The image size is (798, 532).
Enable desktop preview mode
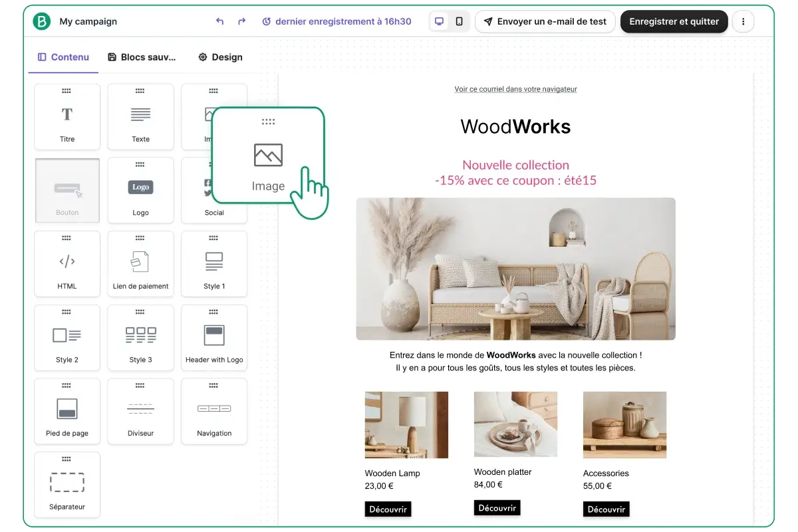439,21
